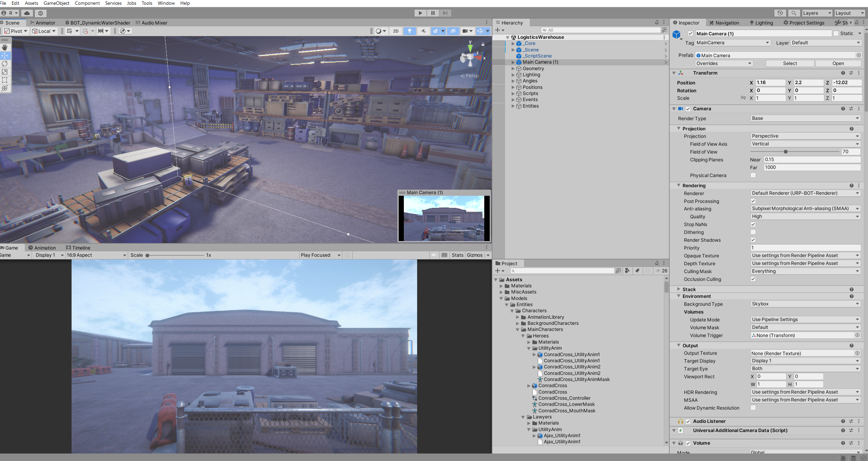Select the Hand view tool
The width and height of the screenshot is (868, 461).
point(5,47)
